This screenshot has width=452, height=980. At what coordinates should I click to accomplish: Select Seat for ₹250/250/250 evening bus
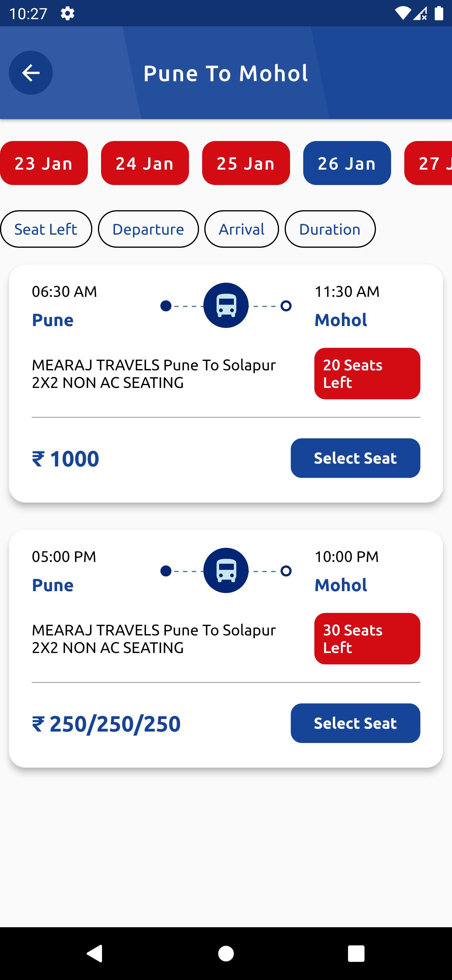pos(355,723)
